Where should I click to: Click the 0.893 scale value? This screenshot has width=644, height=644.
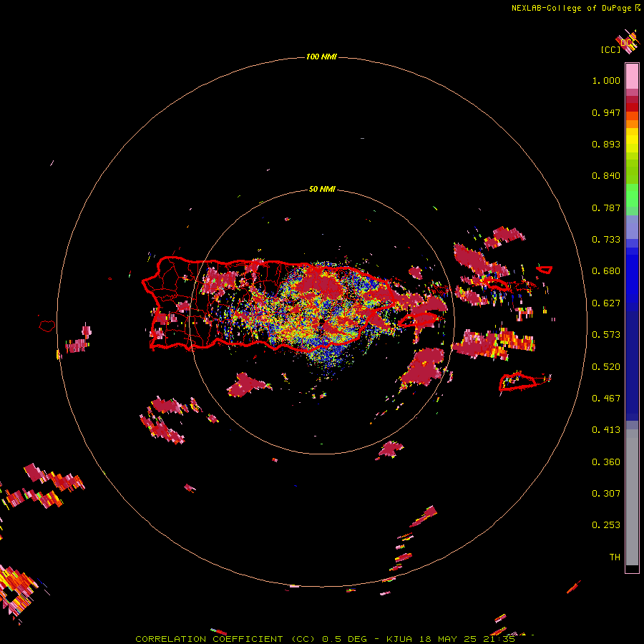coord(606,144)
